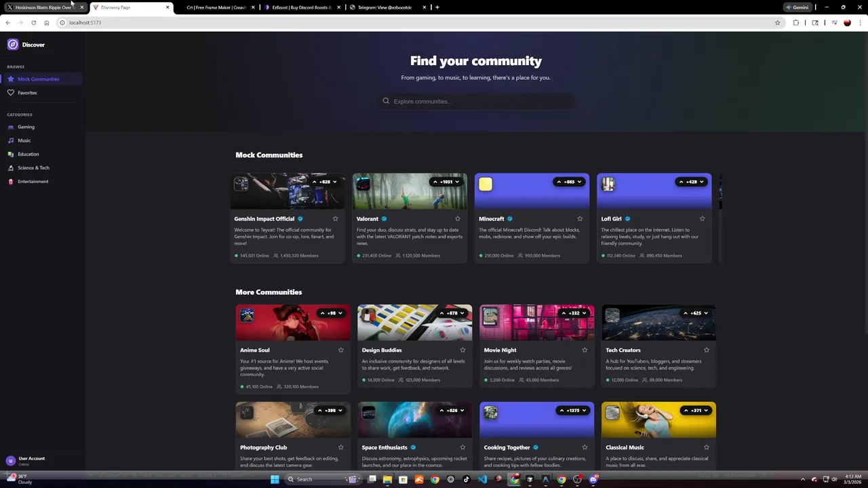The width and height of the screenshot is (868, 488).
Task: Click the Valorant server avatar icon
Action: [363, 184]
